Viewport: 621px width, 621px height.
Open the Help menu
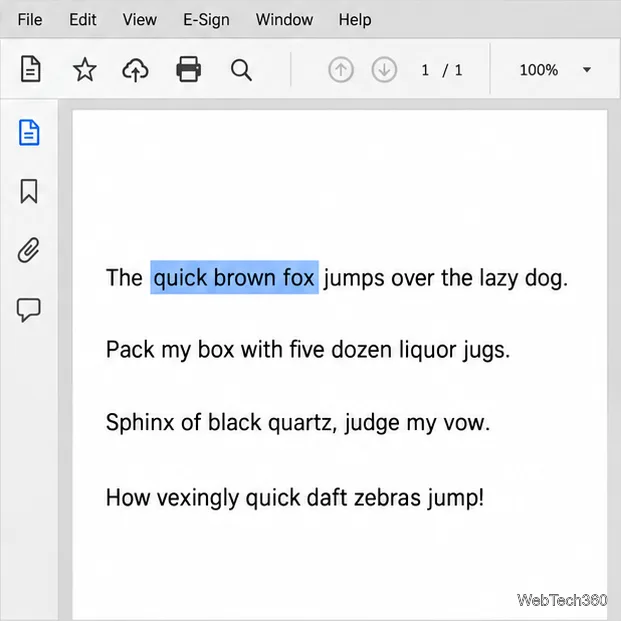coord(355,19)
